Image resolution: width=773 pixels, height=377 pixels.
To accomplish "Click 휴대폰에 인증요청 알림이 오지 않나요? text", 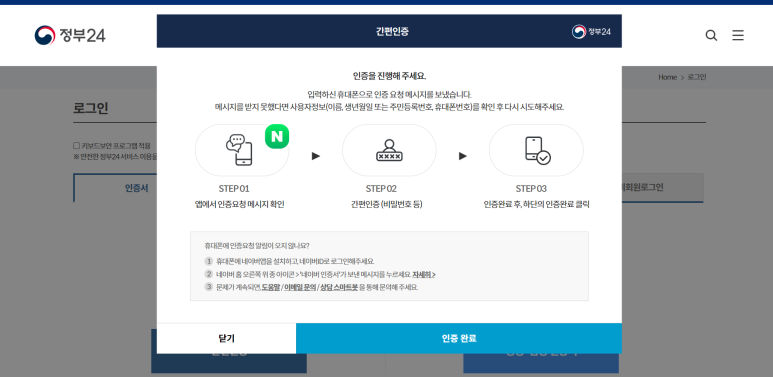I will 257,245.
